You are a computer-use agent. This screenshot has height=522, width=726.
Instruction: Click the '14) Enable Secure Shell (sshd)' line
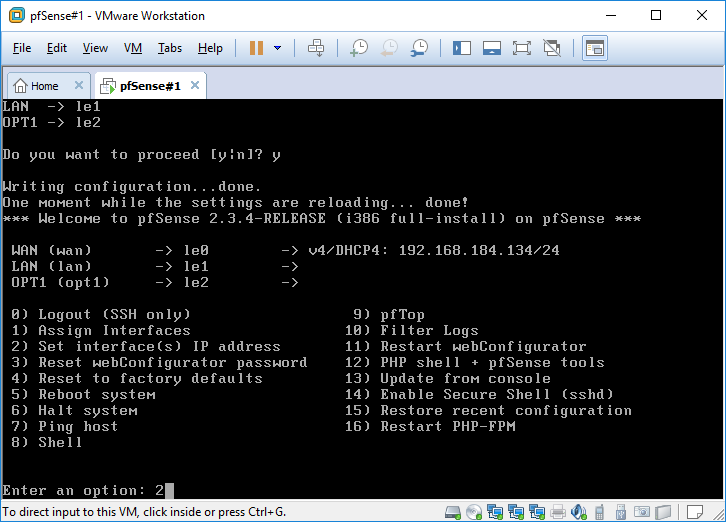[x=479, y=395]
